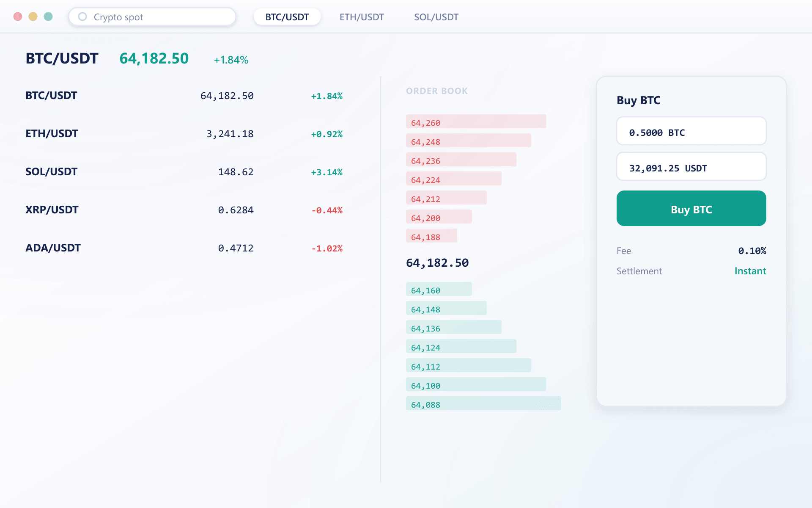
Task: Pick the ADA/USDT market row
Action: pyautogui.click(x=184, y=248)
